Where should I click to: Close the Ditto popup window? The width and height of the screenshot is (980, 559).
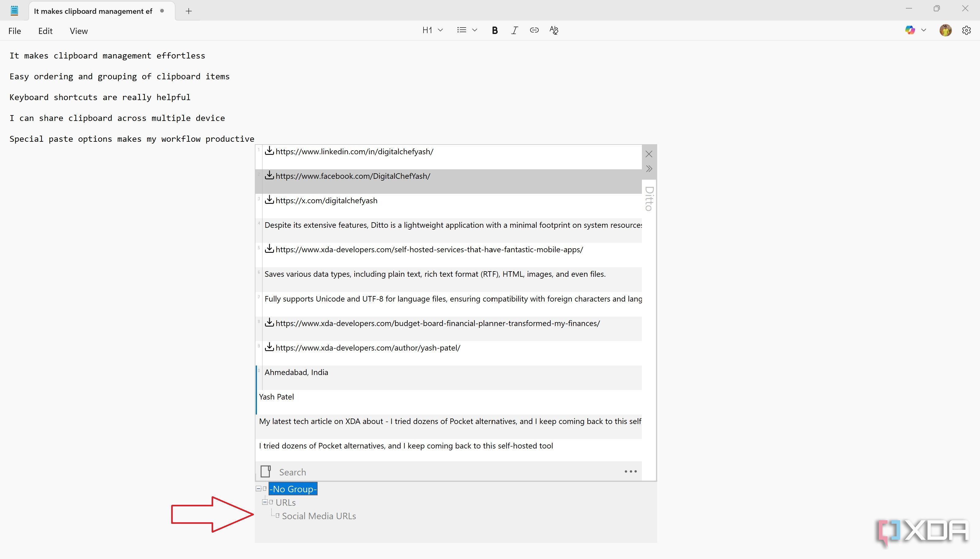[649, 154]
